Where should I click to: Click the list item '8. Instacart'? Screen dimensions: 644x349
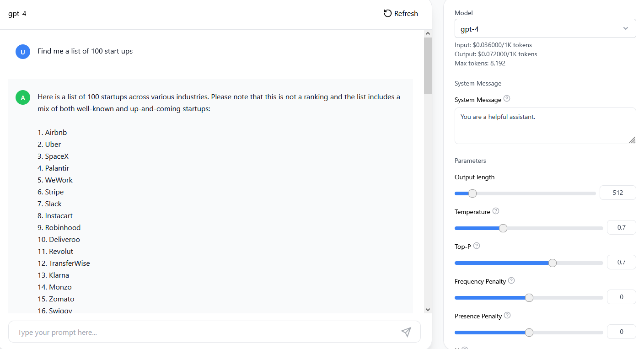55,216
